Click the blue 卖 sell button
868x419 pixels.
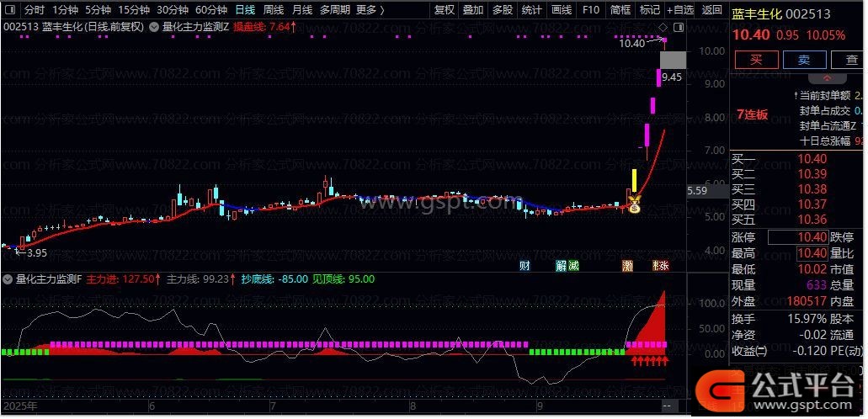coord(804,60)
